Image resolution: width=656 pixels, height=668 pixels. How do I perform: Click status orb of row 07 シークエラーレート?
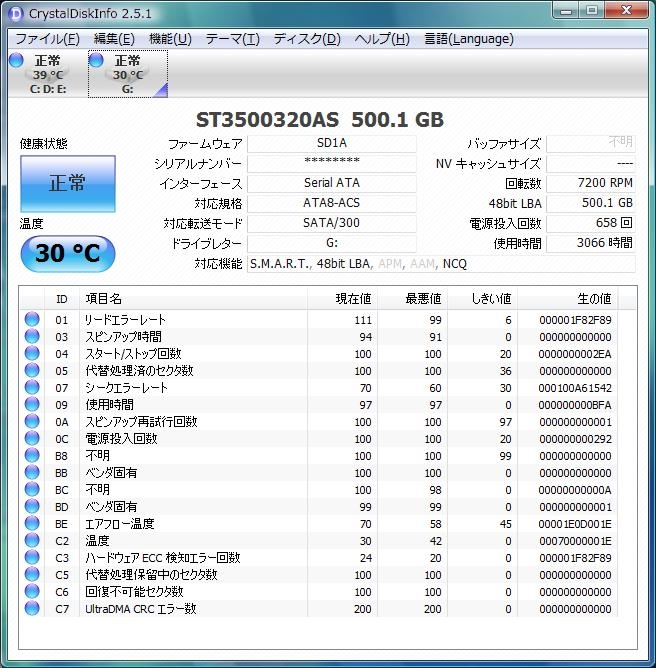coord(32,387)
